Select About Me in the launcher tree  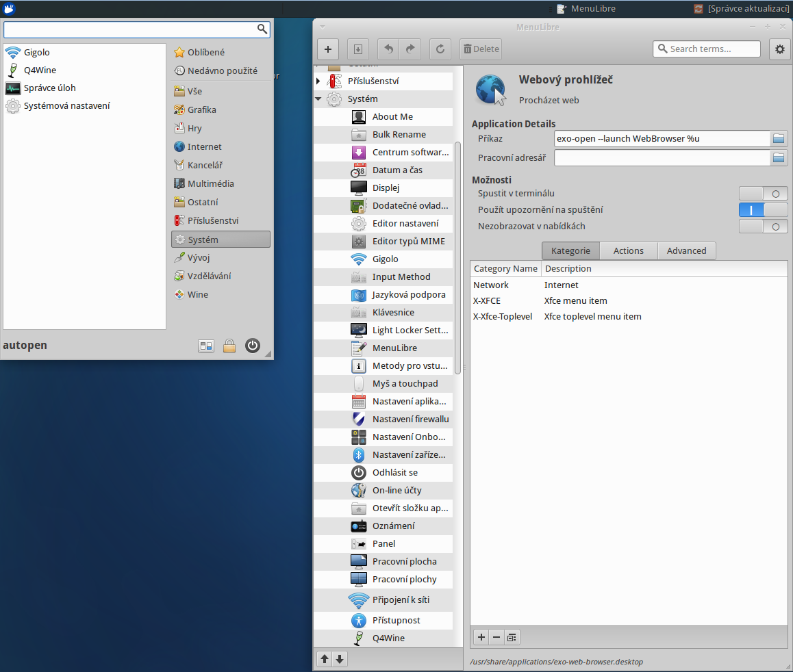click(x=383, y=117)
